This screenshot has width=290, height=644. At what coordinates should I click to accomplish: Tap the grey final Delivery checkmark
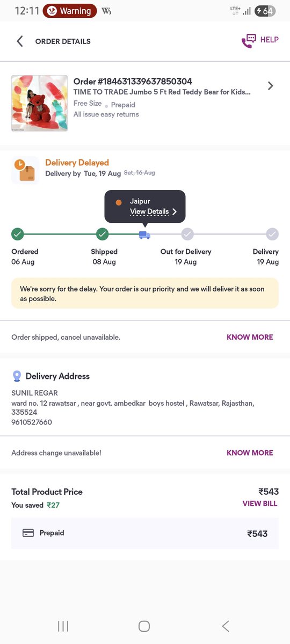[x=272, y=234]
